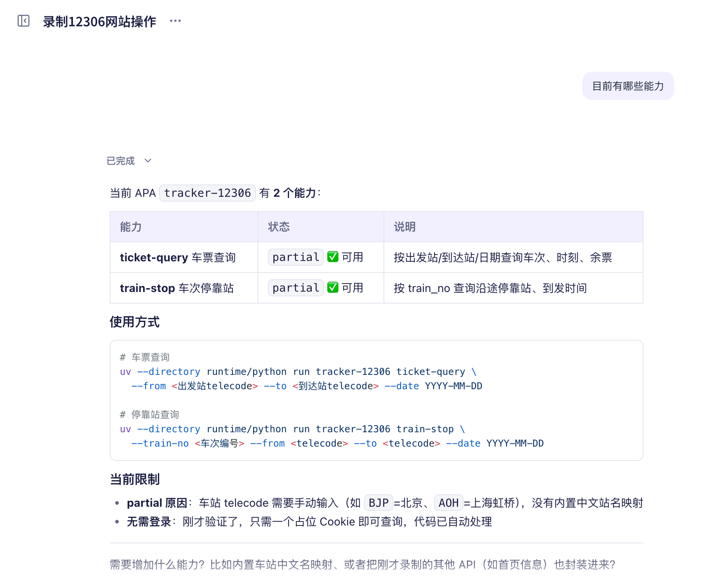Click the 无需登录 bullet item

(309, 521)
